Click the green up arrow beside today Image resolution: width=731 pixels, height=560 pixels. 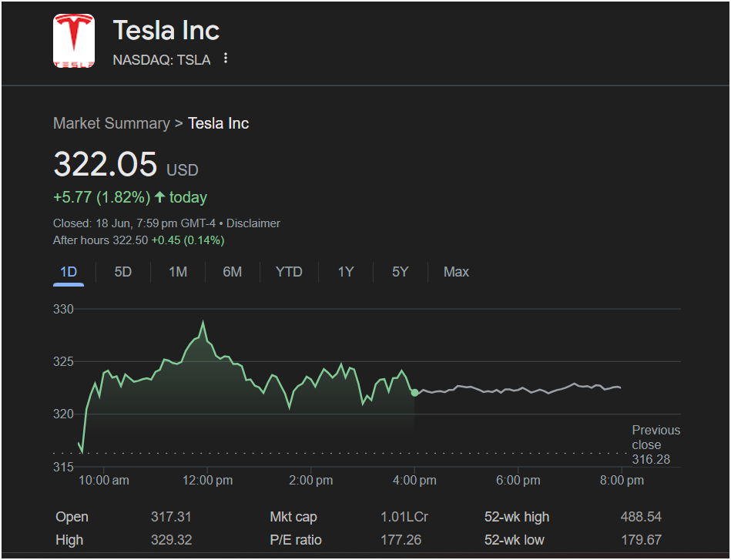[160, 196]
